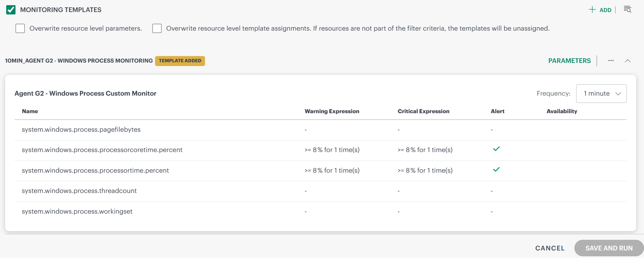Uncheck the Monitoring Templates checkbox
Image resolution: width=644 pixels, height=258 pixels.
coord(11,10)
